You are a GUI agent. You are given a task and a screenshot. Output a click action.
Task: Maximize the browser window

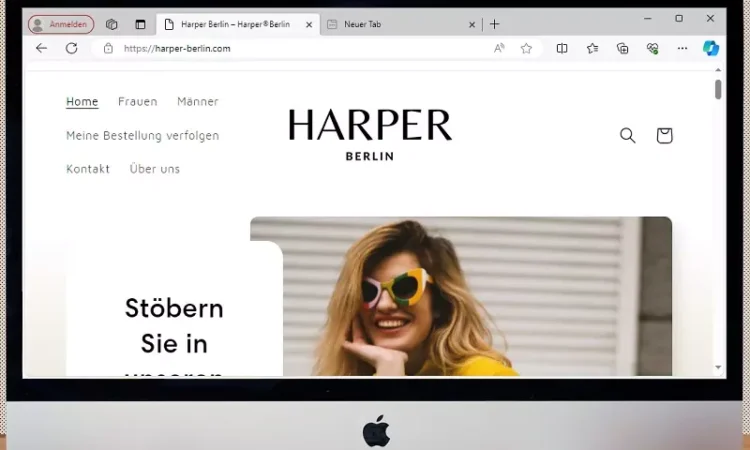(x=679, y=19)
